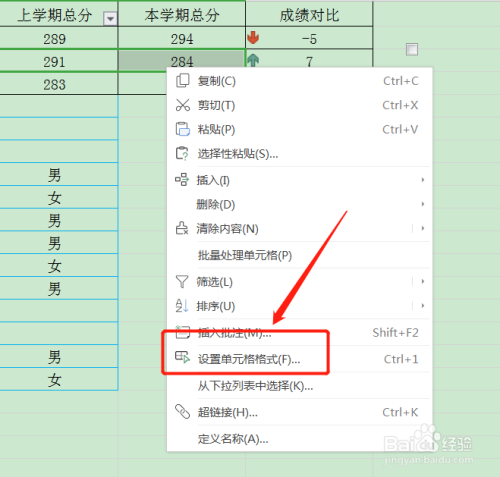Choose 粘贴(P) from the context menu
This screenshot has width=500, height=477.
coord(299,129)
